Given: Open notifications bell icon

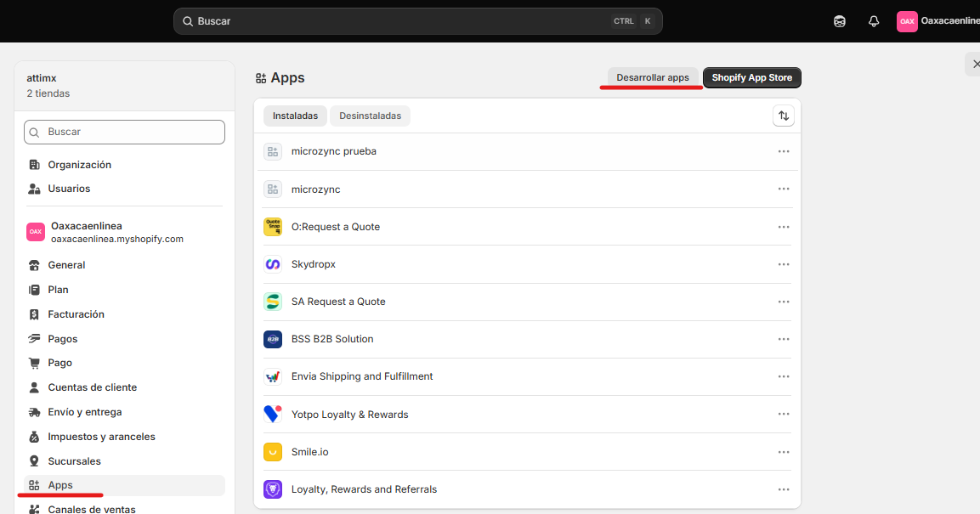Looking at the screenshot, I should [x=874, y=21].
